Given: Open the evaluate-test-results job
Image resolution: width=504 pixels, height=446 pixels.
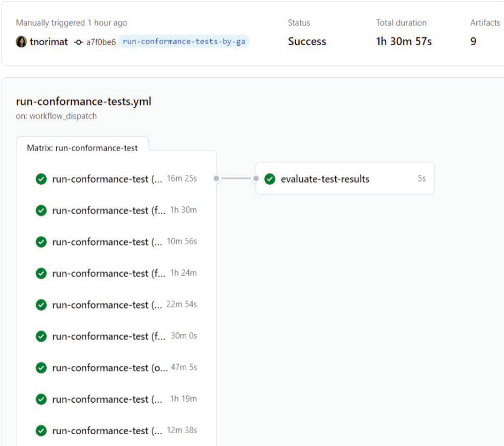Looking at the screenshot, I should click(325, 179).
